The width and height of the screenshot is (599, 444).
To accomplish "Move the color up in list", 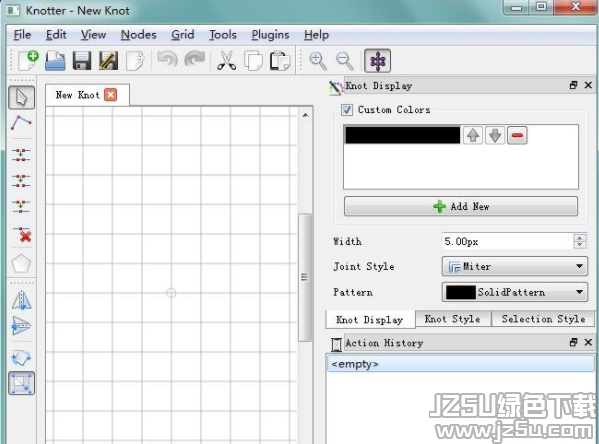I will point(473,135).
